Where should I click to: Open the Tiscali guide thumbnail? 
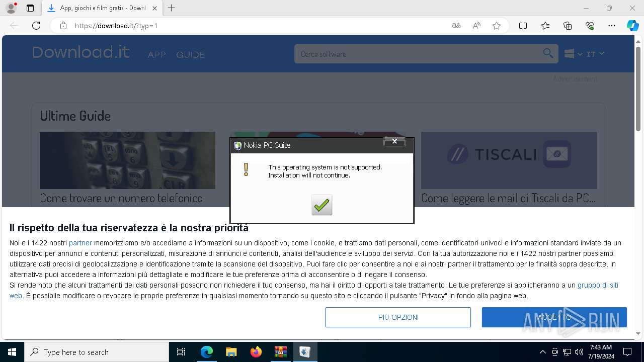tap(509, 160)
